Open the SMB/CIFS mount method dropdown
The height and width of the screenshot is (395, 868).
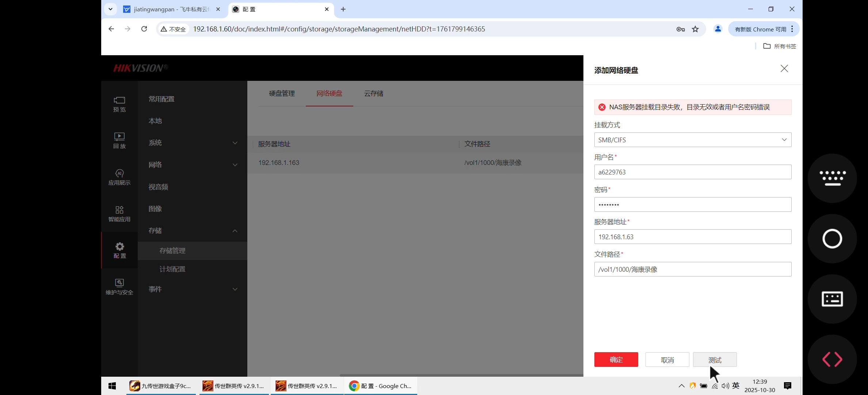692,139
